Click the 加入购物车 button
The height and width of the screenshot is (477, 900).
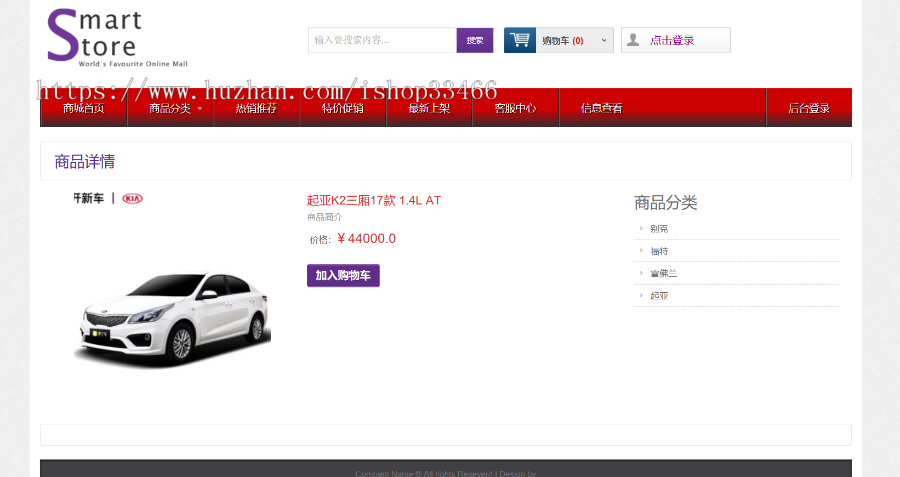[x=343, y=276]
